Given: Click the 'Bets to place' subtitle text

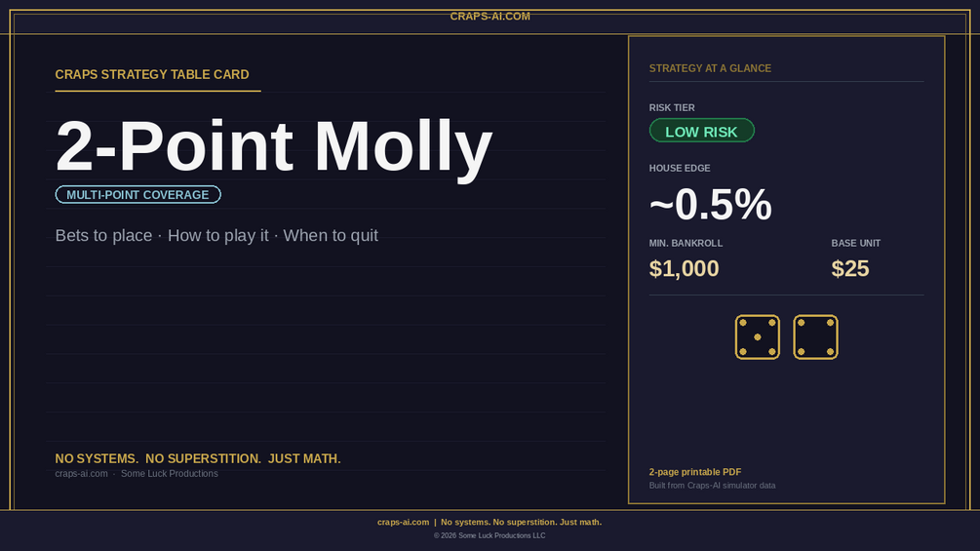Looking at the screenshot, I should point(103,236).
